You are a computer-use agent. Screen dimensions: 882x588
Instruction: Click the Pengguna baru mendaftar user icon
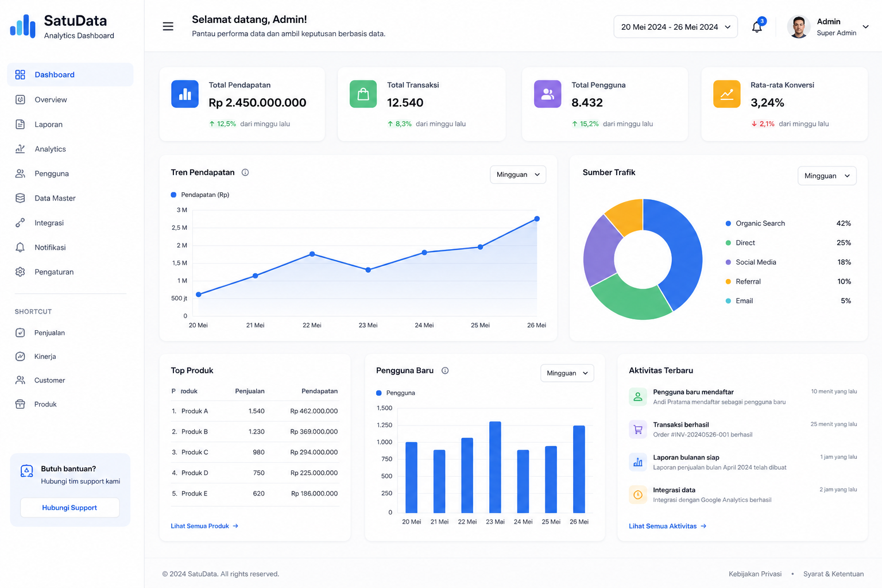click(x=637, y=397)
